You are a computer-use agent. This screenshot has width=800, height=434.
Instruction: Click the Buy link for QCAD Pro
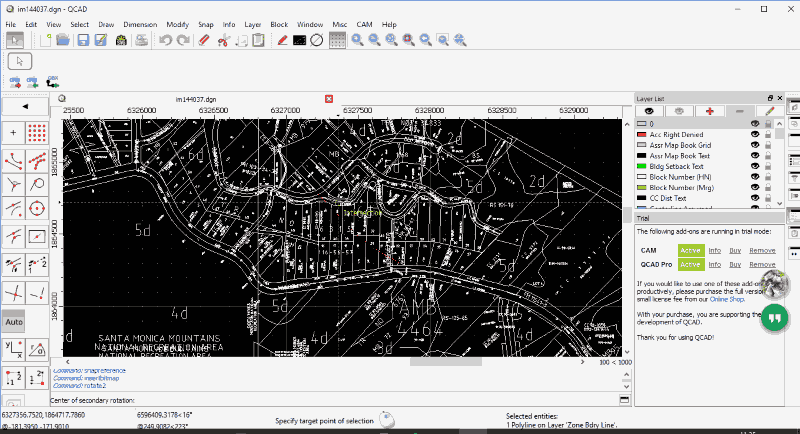pyautogui.click(x=735, y=265)
